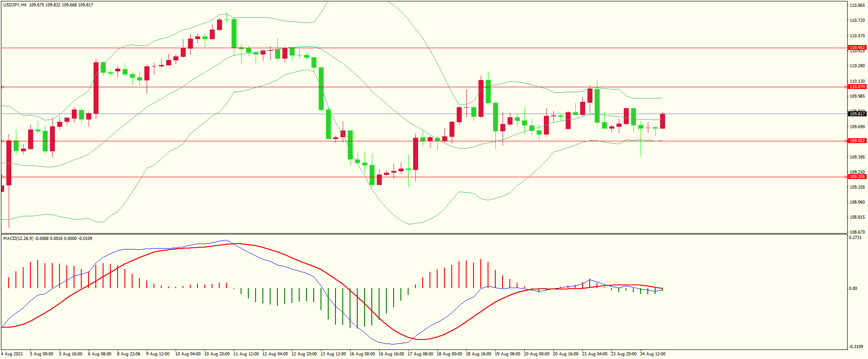868x359 pixels.
Task: Click the 19 Aug 08:00 time label
Action: coord(508,354)
